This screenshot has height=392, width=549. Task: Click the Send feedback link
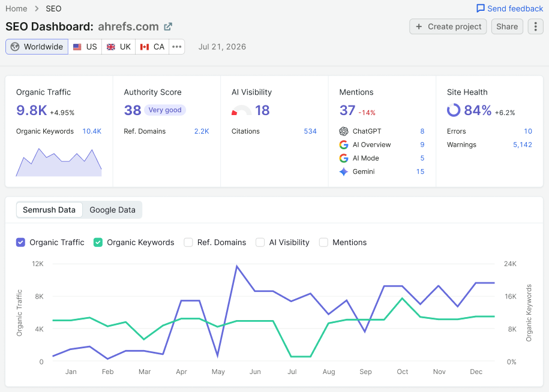[x=510, y=8]
